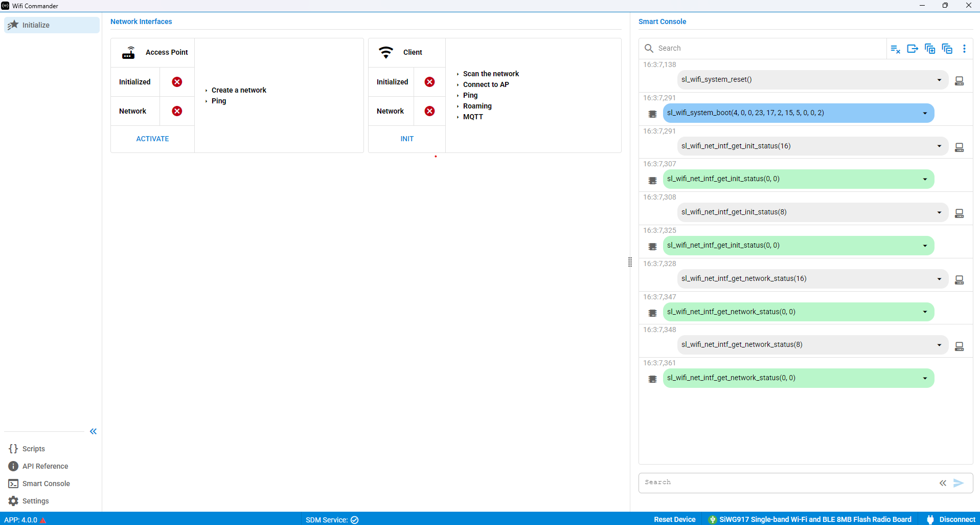
Task: Click 'Roaming' feature text
Action: [477, 106]
